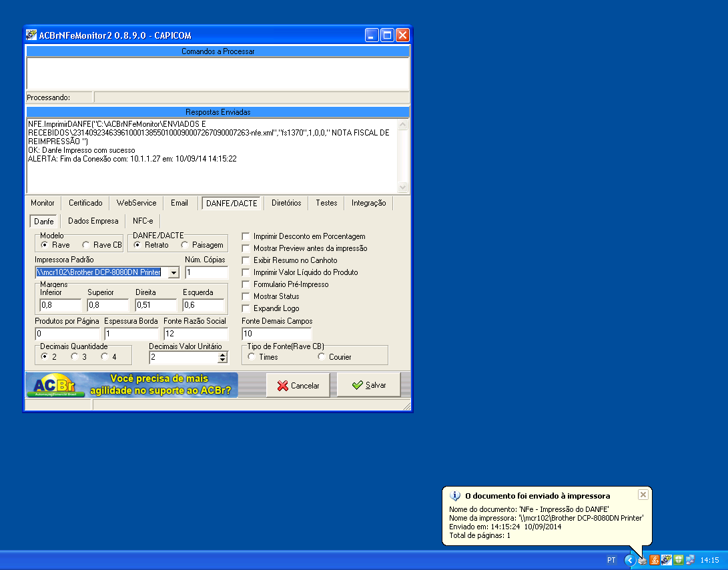
Task: Open the Certificado tab
Action: pos(85,203)
